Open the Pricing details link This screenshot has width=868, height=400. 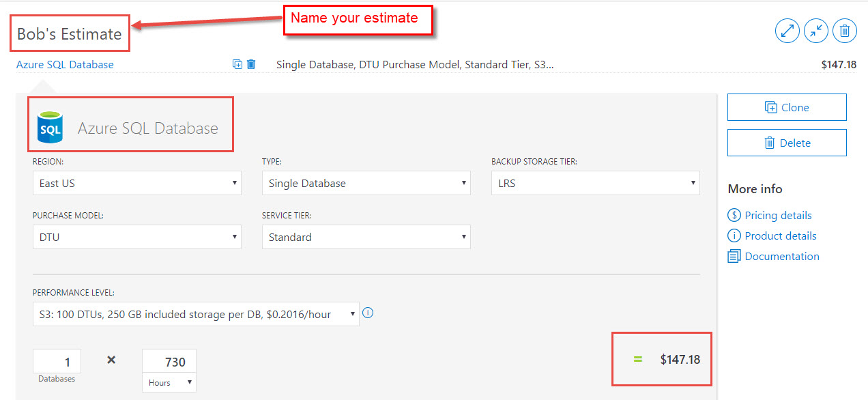(x=778, y=215)
